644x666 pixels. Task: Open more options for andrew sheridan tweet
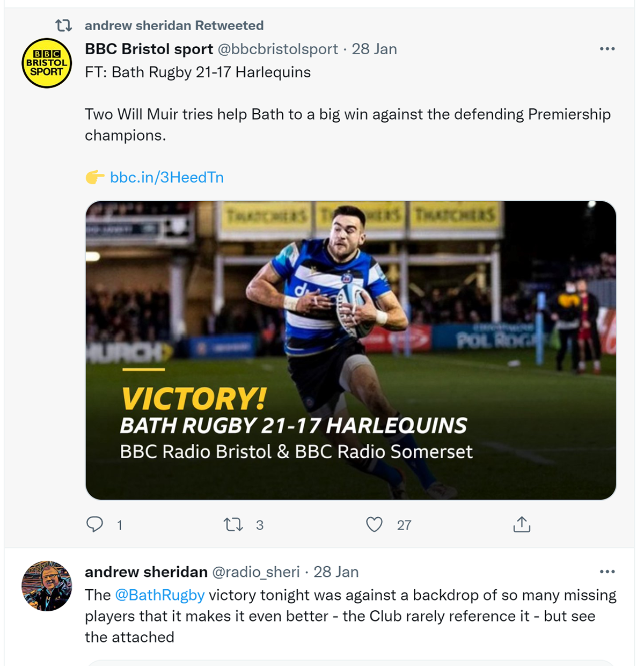click(607, 572)
